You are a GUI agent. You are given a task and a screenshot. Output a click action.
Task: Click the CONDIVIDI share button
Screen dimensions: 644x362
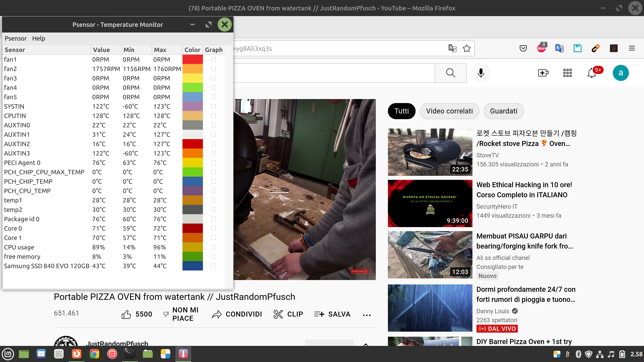click(237, 314)
